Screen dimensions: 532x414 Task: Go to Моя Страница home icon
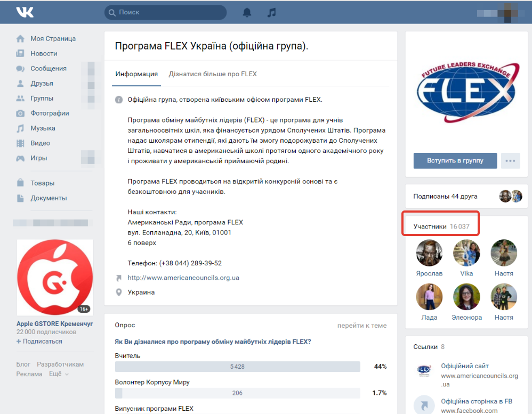pyautogui.click(x=20, y=39)
